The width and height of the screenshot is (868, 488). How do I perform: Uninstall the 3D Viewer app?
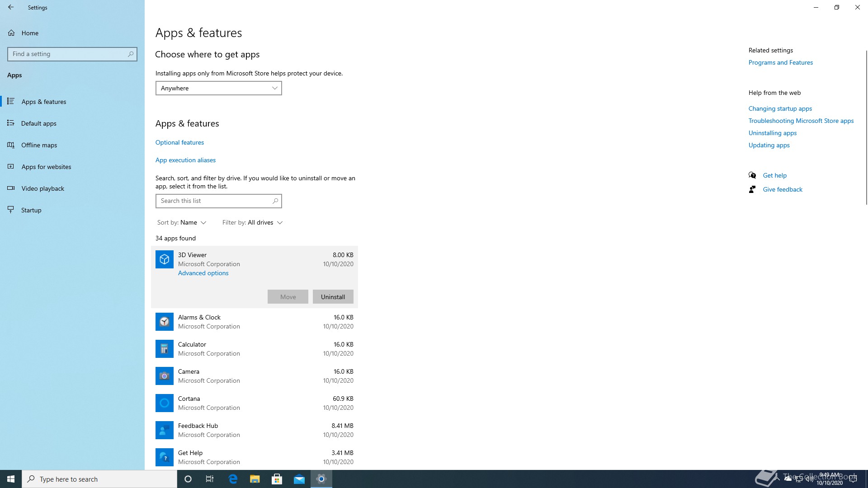click(x=333, y=297)
